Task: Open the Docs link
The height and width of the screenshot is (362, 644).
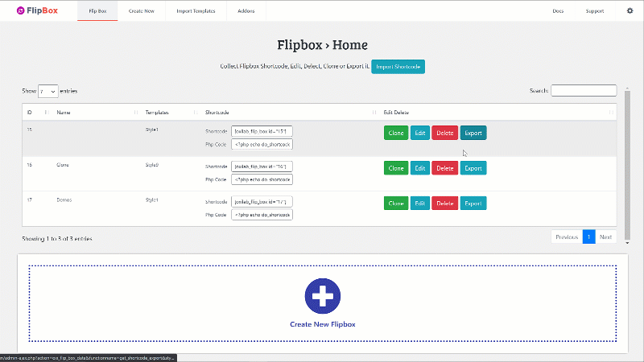Action: (558, 11)
